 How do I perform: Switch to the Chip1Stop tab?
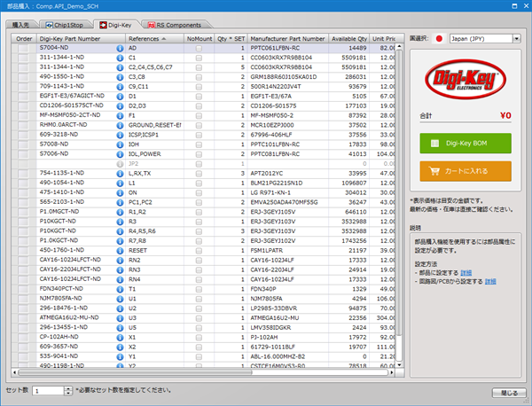click(65, 25)
